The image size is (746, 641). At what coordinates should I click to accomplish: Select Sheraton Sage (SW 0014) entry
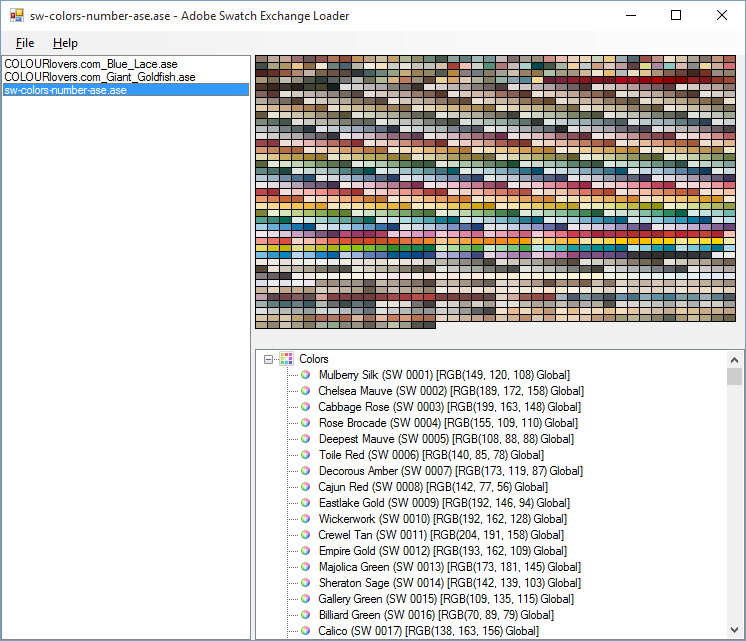click(450, 583)
